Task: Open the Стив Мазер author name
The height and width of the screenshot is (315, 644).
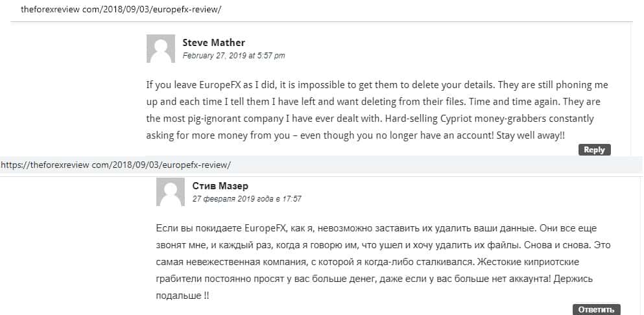Action: coord(220,186)
